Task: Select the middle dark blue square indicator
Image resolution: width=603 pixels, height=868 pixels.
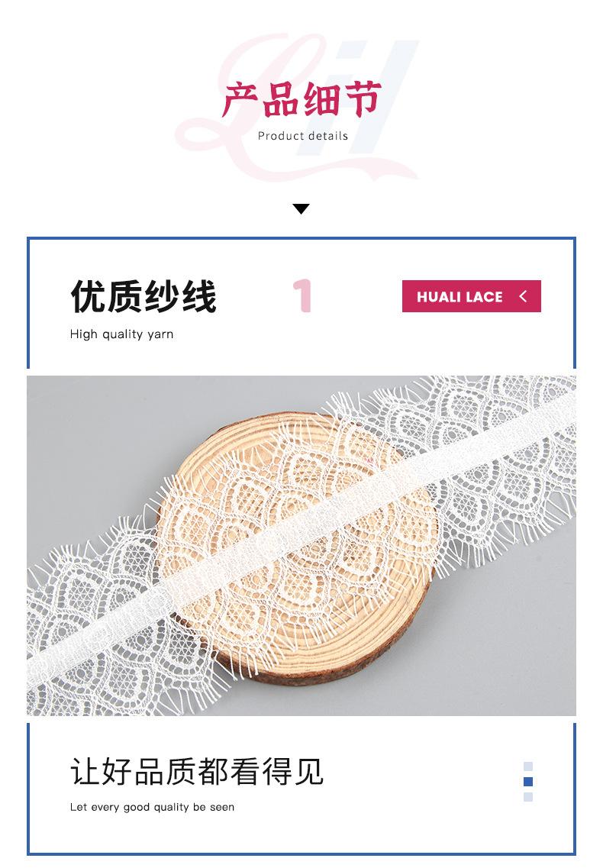Action: click(528, 782)
